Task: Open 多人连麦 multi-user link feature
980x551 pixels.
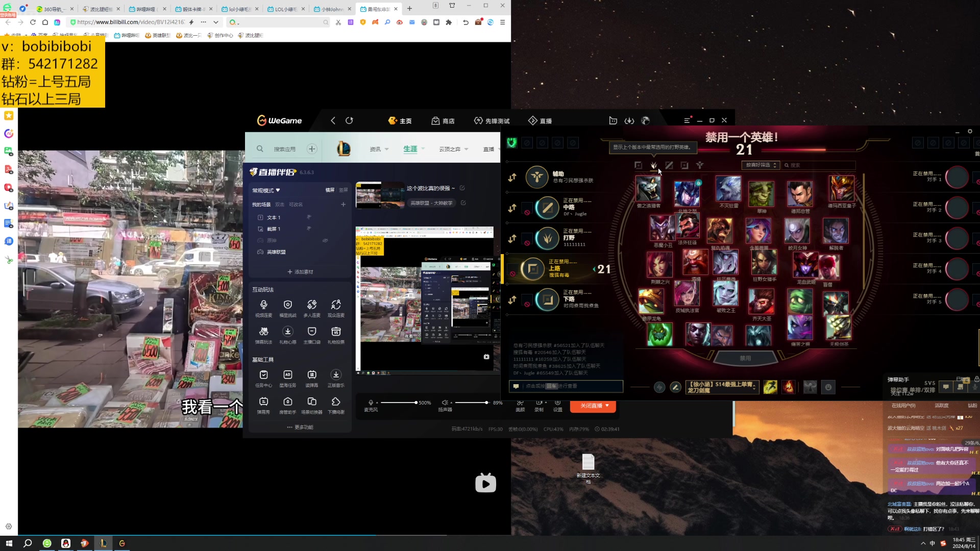Action: coord(312,309)
